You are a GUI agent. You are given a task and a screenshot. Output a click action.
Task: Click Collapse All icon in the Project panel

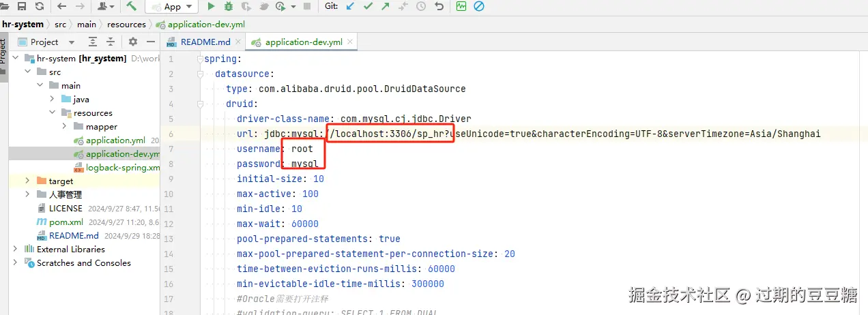point(110,42)
